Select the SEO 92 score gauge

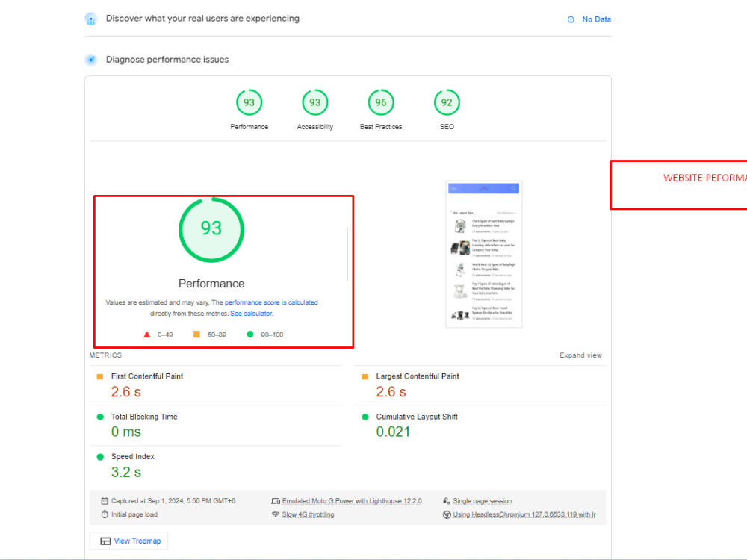[447, 102]
